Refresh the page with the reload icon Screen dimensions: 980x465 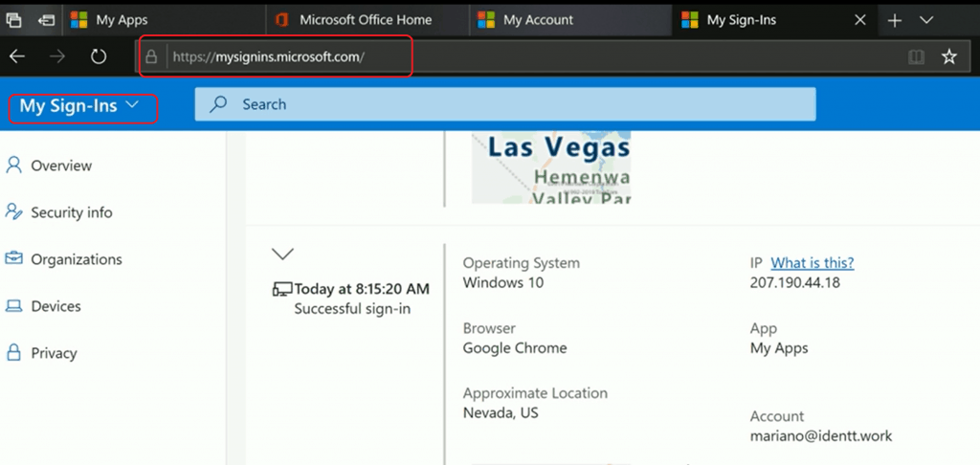tap(99, 56)
